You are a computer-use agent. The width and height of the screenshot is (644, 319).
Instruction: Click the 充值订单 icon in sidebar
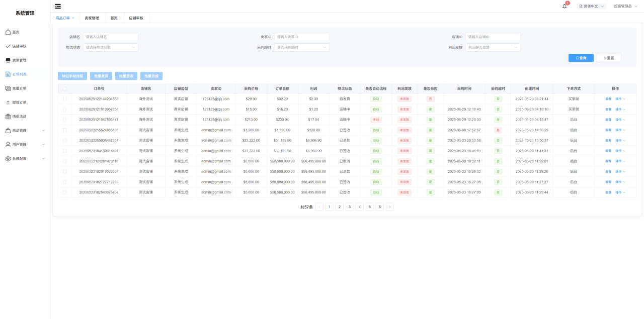[8, 88]
